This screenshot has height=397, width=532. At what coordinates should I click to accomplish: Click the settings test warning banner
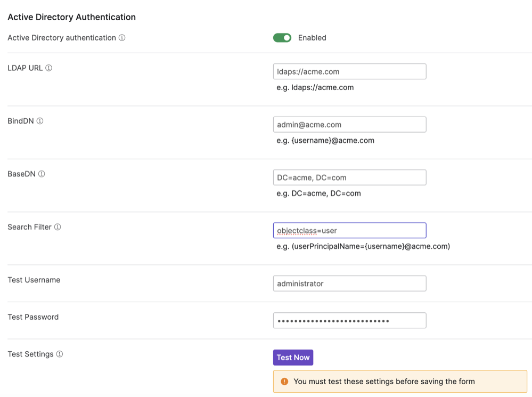point(400,381)
